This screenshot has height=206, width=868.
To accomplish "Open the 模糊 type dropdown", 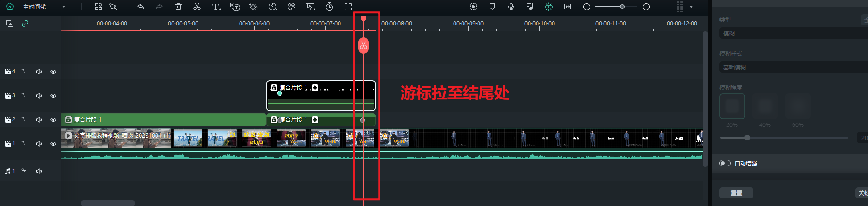I will tap(793, 33).
